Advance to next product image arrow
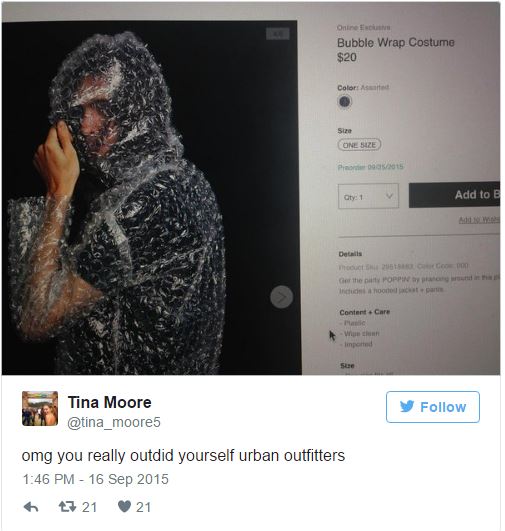This screenshot has height=531, width=505. [x=281, y=297]
